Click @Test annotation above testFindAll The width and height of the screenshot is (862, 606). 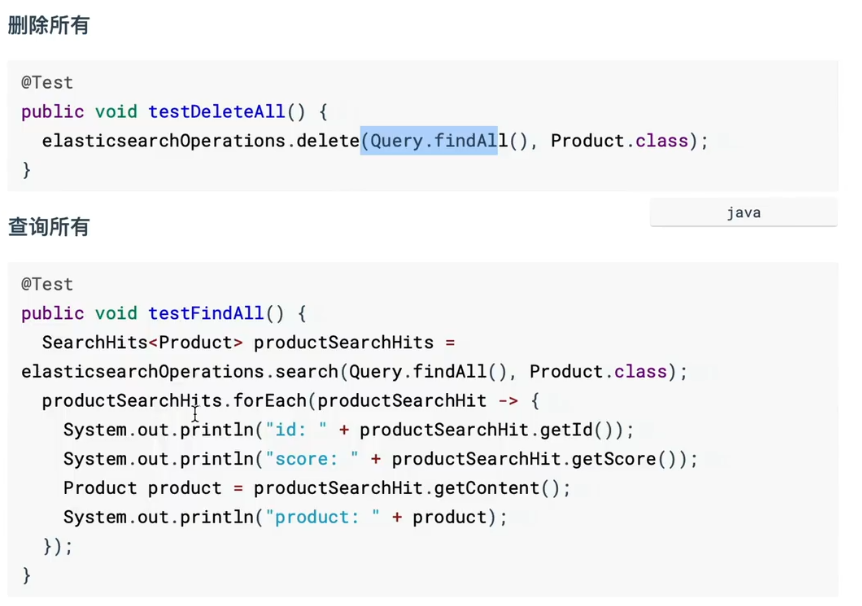pyautogui.click(x=47, y=284)
